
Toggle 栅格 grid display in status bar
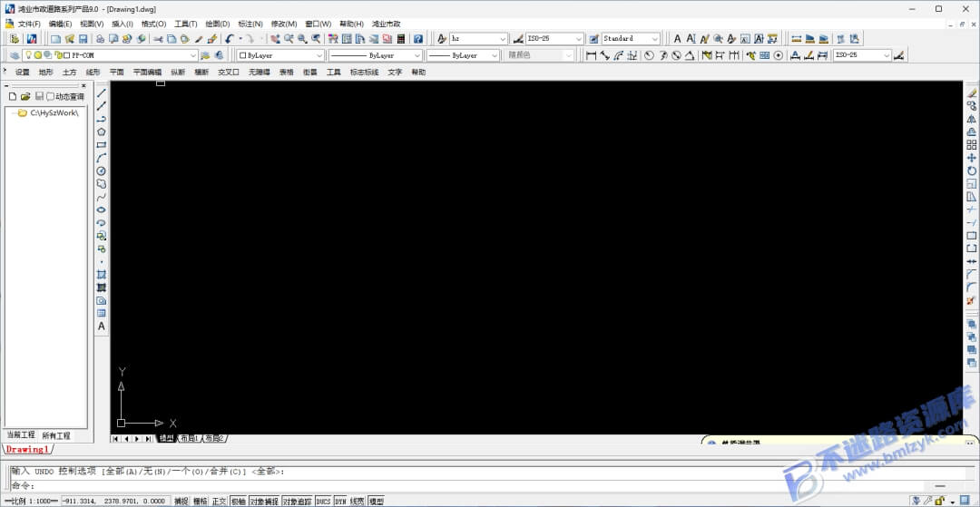200,501
